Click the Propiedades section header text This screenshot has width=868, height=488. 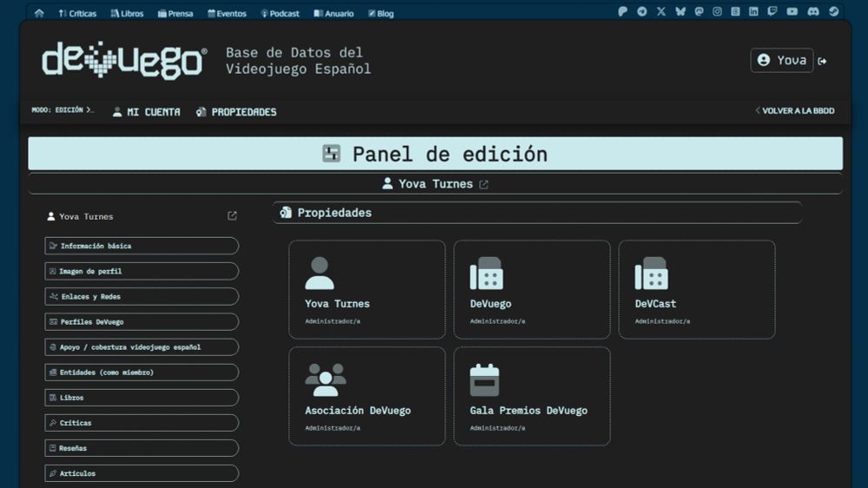(x=334, y=213)
